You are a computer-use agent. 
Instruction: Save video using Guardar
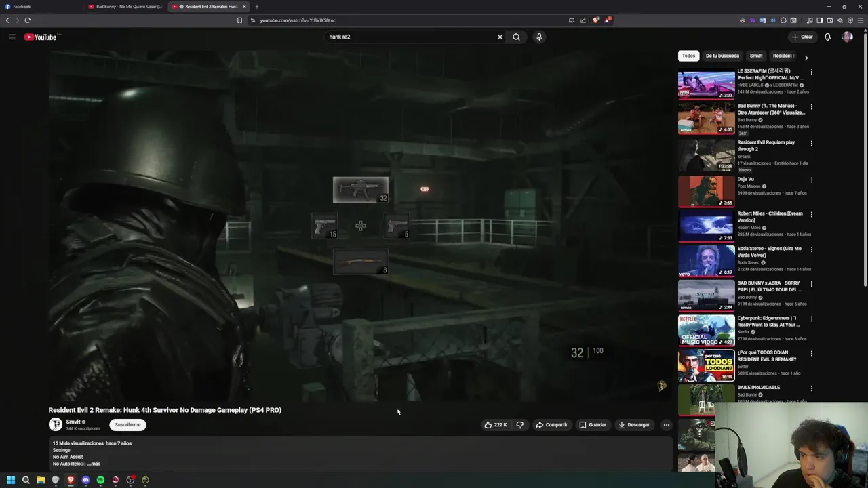pos(593,424)
